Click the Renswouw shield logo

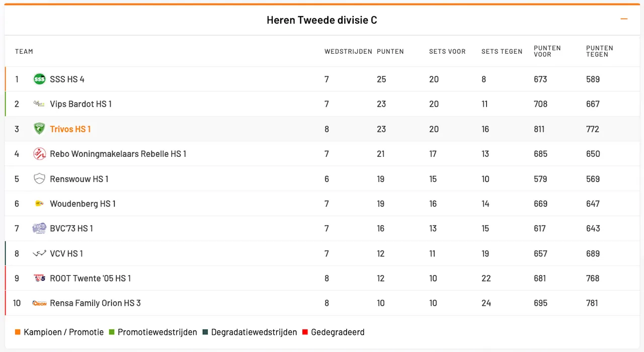click(x=39, y=179)
